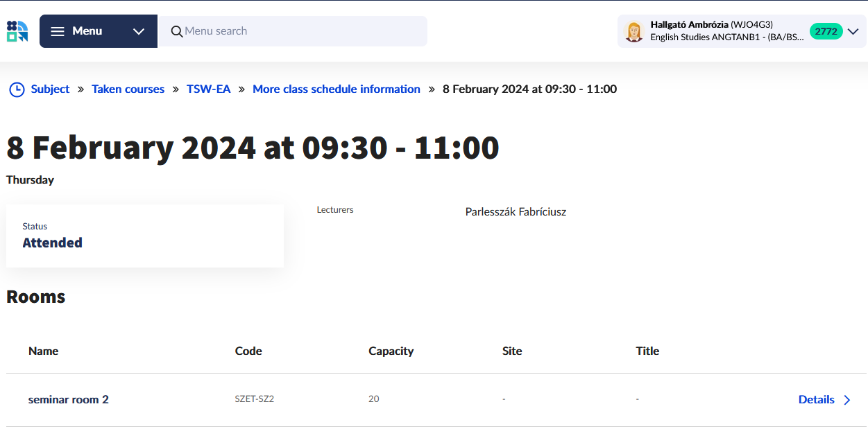Select the seminar room 2 row name
The image size is (868, 429).
tap(68, 400)
